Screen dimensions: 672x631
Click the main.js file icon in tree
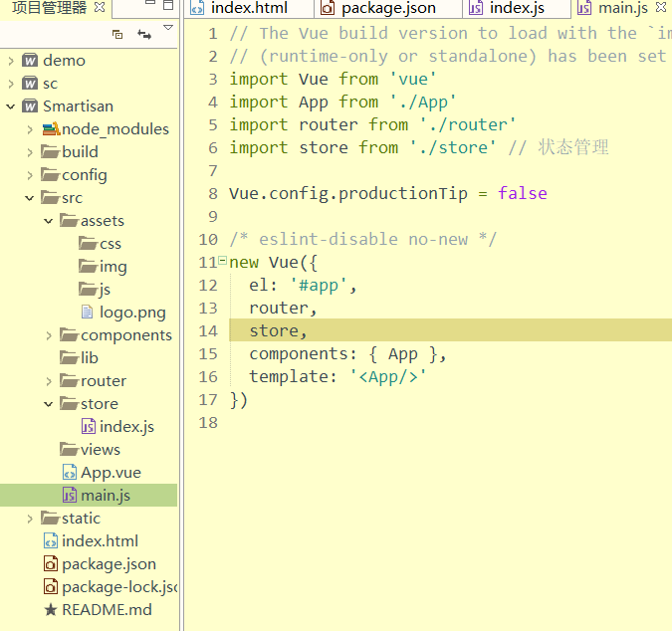point(70,496)
